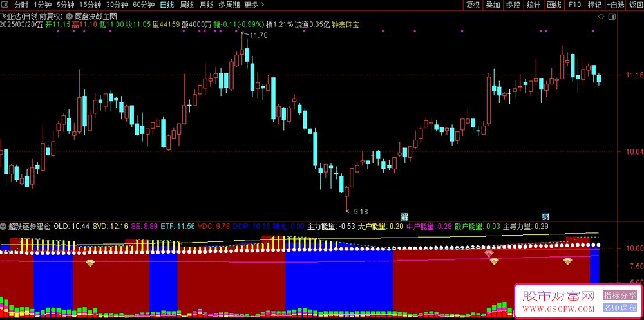Click the 指标分享 watermark button
The height and width of the screenshot is (320, 644).
click(x=620, y=296)
